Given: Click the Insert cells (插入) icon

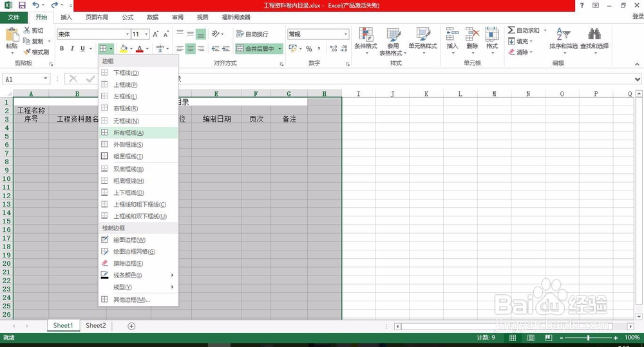Looking at the screenshot, I should pyautogui.click(x=452, y=40).
